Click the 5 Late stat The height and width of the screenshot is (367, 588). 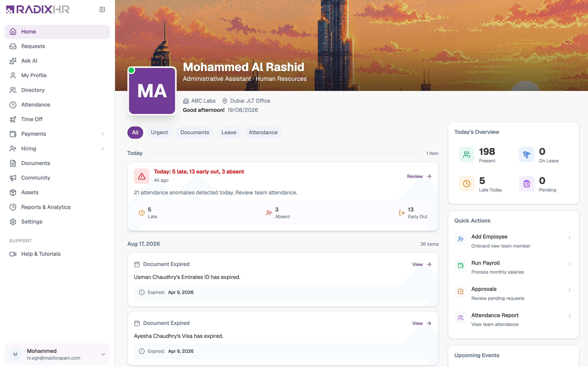[148, 213]
